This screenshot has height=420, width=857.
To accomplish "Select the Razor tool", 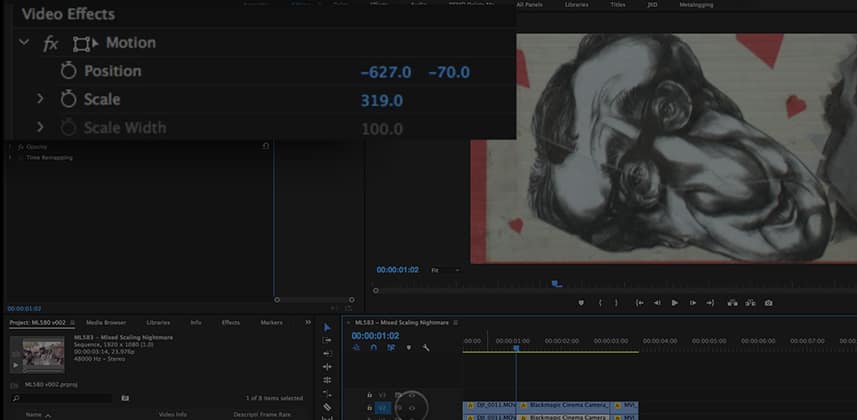I will tap(327, 406).
